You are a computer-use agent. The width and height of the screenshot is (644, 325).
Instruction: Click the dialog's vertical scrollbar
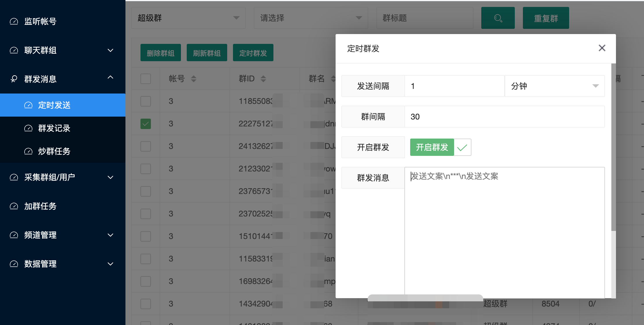coord(614,147)
